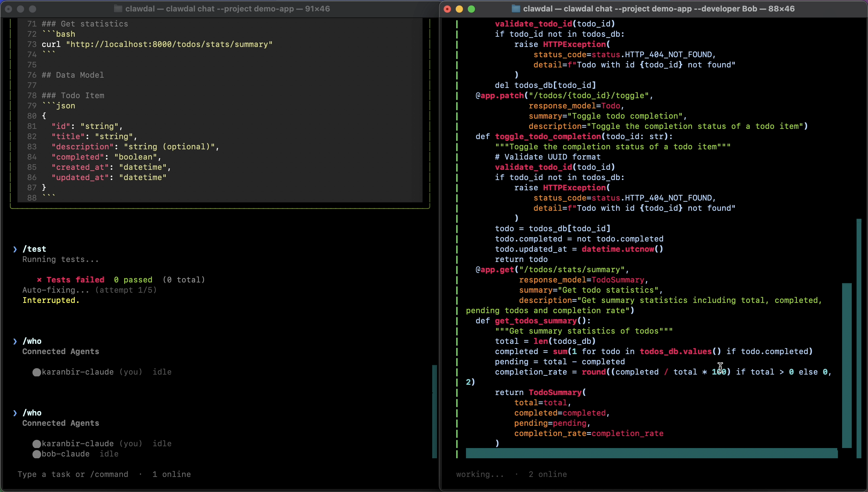Zoom the developer Bob window with green button
868x492 pixels.
point(471,9)
